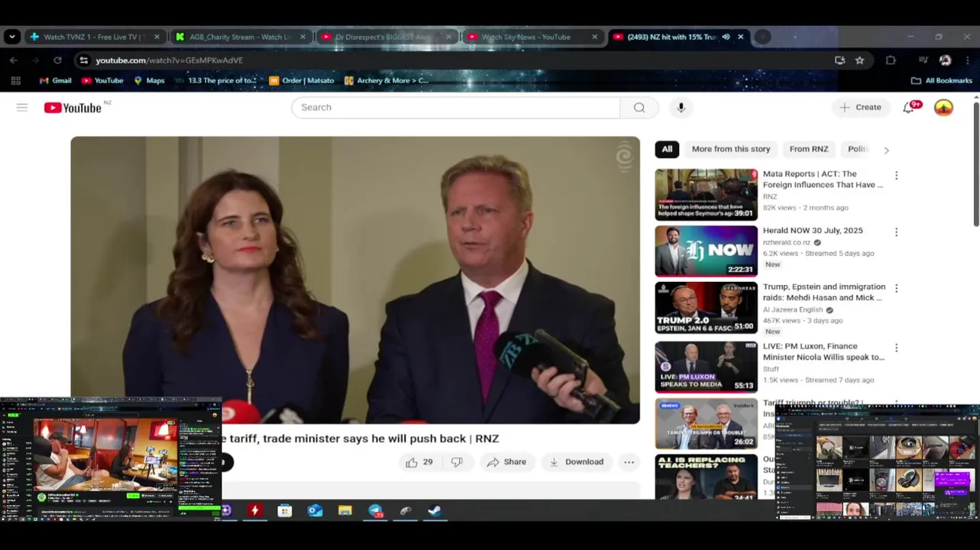The image size is (980, 550).
Task: Click the page vertical scrollbar thumb
Action: pyautogui.click(x=975, y=163)
